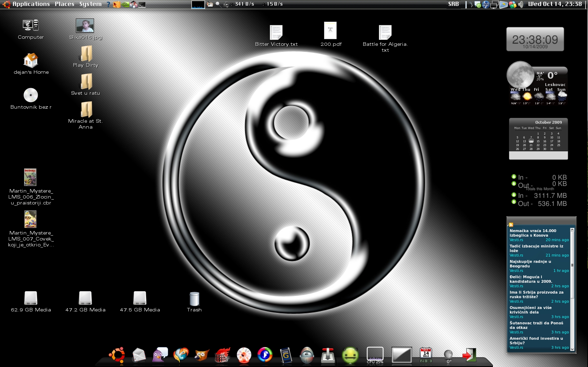
Task: Open the calendar applet in the dock
Action: tap(426, 355)
